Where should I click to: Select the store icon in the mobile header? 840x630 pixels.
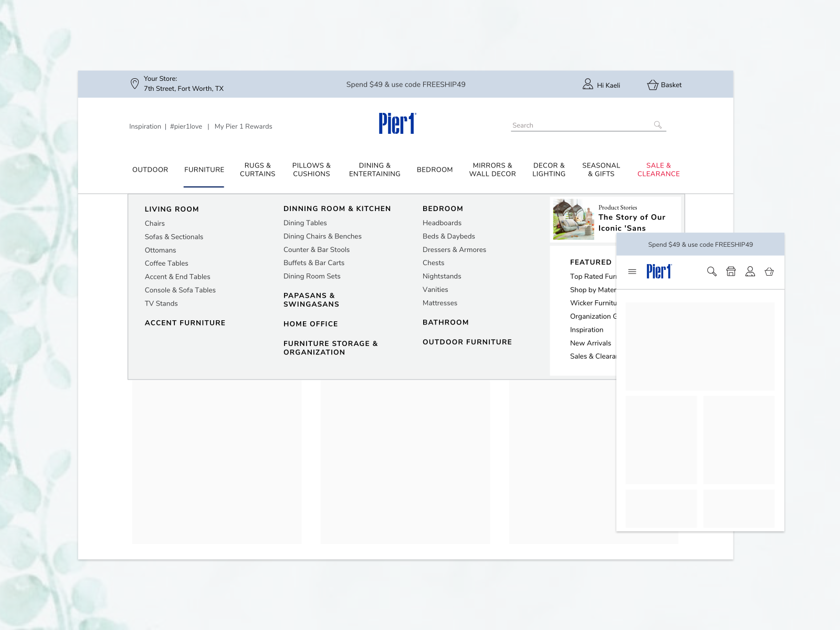731,272
